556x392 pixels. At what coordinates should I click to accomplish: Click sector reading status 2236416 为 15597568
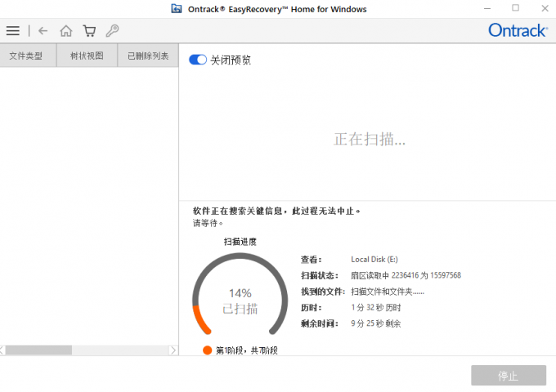click(406, 275)
